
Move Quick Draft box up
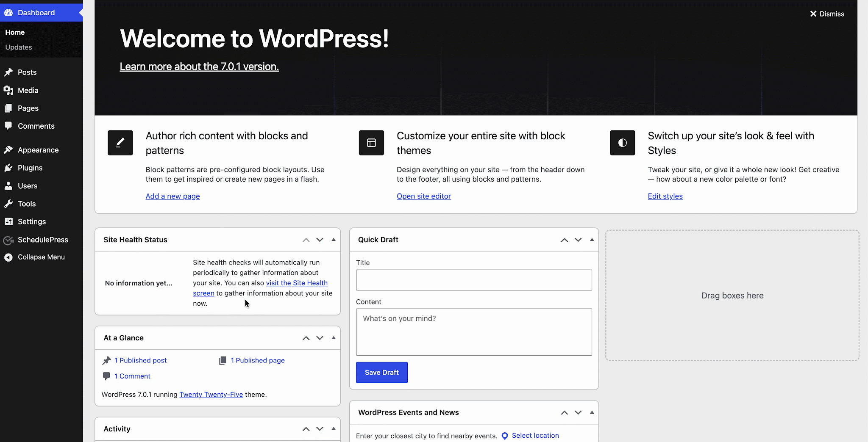click(x=565, y=240)
